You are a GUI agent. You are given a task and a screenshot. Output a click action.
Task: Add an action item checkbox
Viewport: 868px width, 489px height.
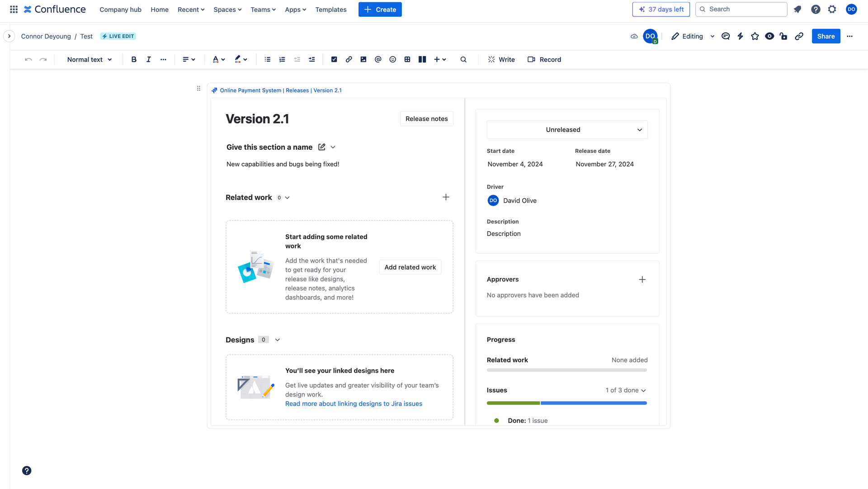pos(334,59)
